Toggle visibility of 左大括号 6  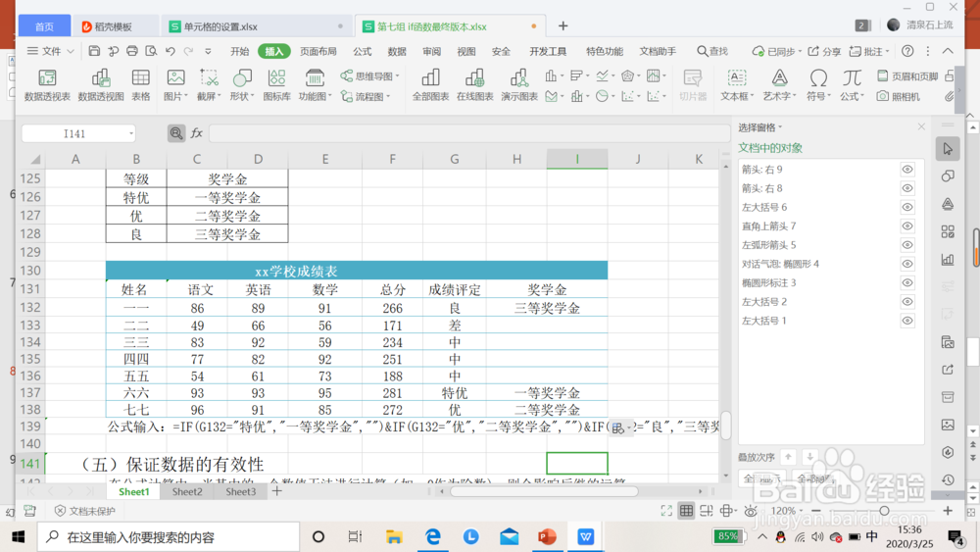906,207
